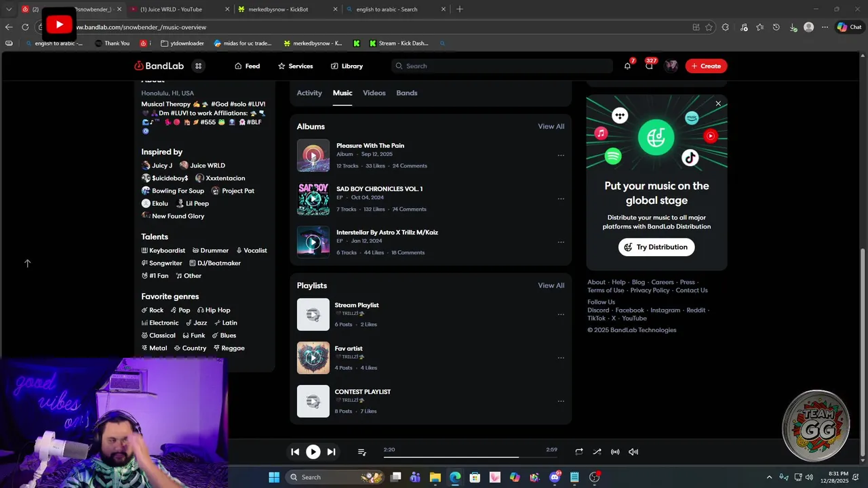Open BandLab notifications bell
The width and height of the screenshot is (868, 488).
(627, 66)
